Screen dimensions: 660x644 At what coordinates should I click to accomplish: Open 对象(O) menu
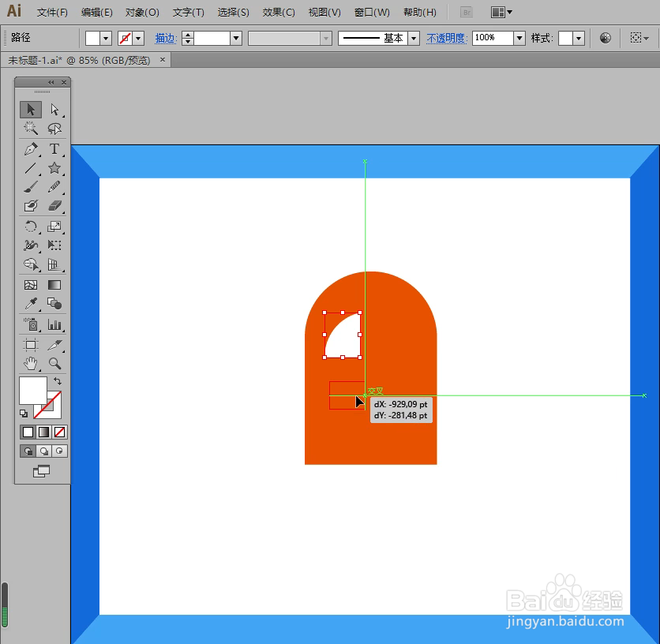tap(142, 12)
